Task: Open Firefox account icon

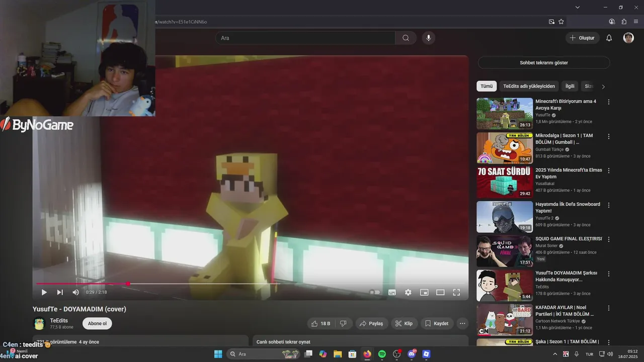Action: point(612,22)
